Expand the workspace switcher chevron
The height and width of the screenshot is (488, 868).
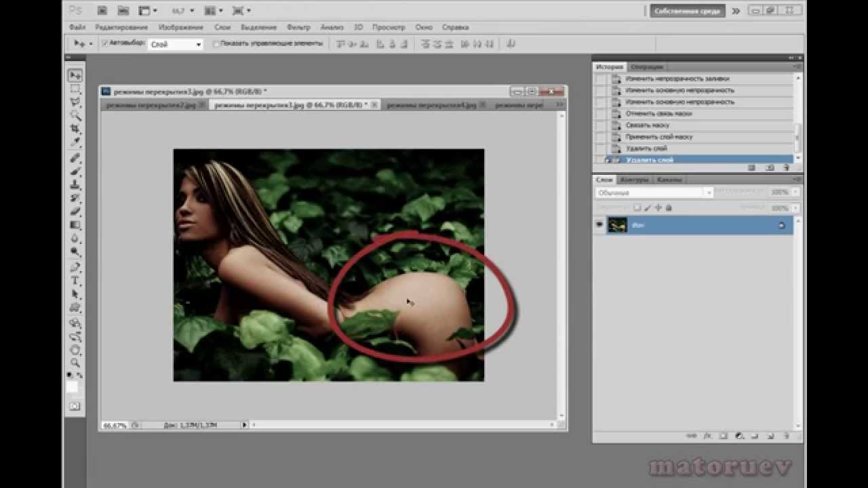click(736, 11)
